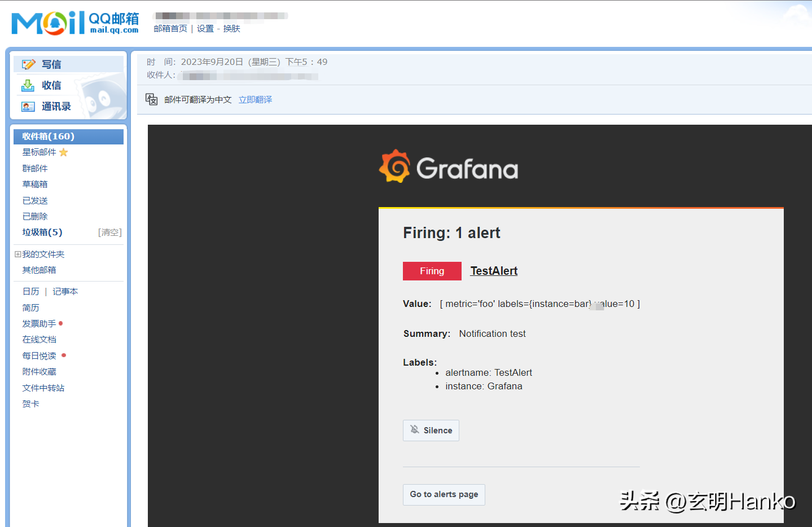Open 其他邮箱 other mailboxes

39,270
